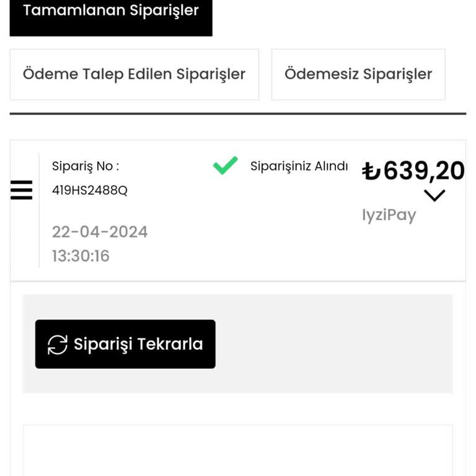Open the order row hamburger menu
476x476 pixels.
[x=21, y=190]
